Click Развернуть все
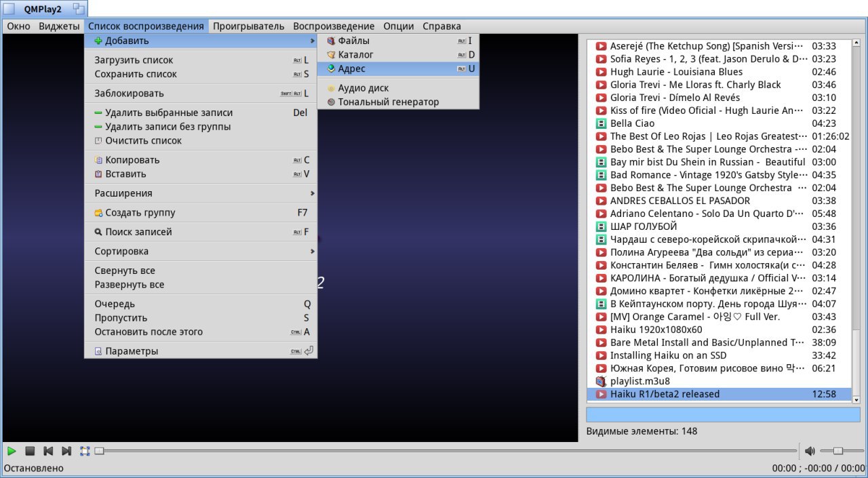The height and width of the screenshot is (478, 868). 201,285
